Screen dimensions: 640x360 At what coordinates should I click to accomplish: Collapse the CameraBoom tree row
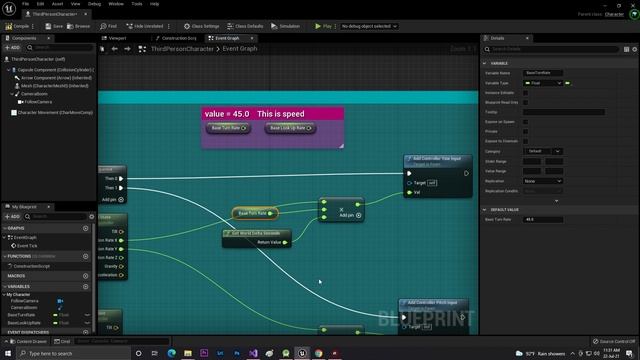tap(12, 94)
